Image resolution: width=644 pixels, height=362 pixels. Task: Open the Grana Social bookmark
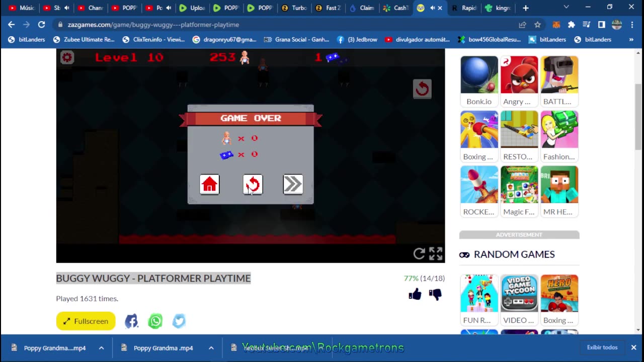pos(296,39)
